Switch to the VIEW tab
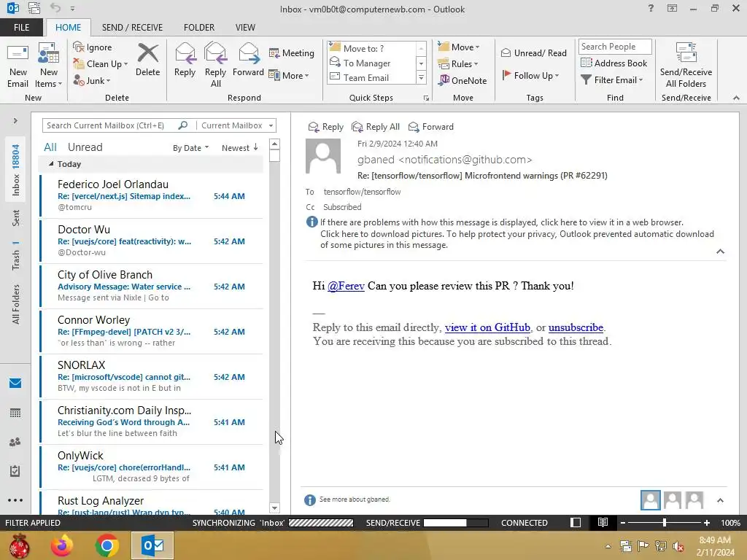The image size is (747, 560). click(x=245, y=28)
